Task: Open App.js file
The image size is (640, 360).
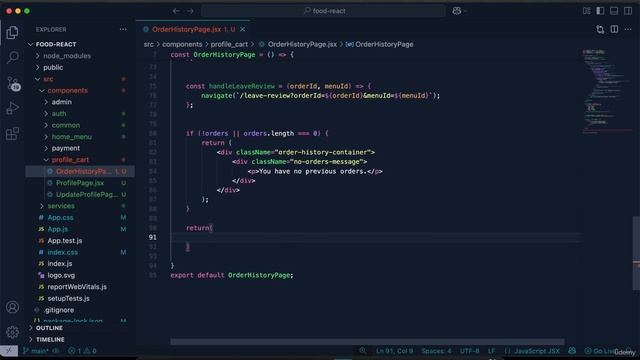Action: pyautogui.click(x=80, y=229)
